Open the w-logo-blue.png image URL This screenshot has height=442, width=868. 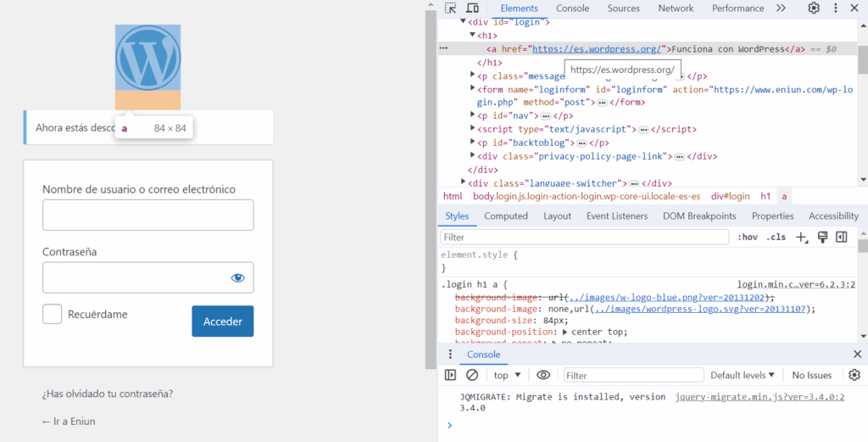(x=667, y=298)
